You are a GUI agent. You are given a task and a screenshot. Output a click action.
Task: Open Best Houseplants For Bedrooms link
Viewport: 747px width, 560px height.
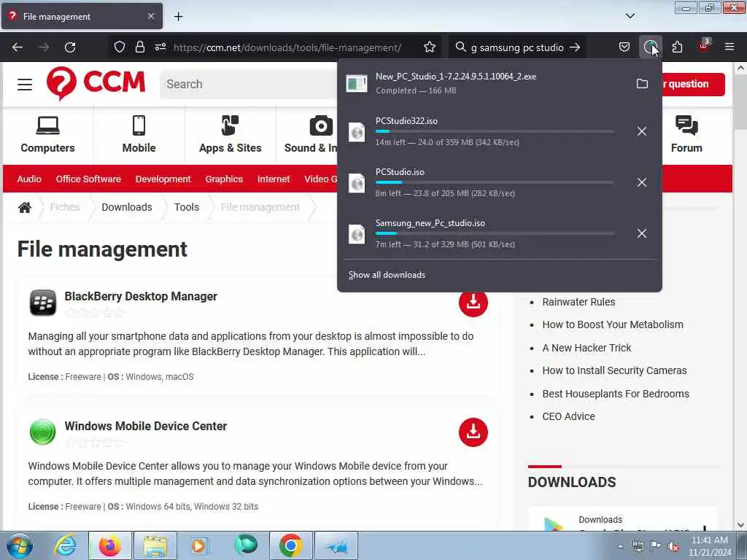[x=616, y=394]
